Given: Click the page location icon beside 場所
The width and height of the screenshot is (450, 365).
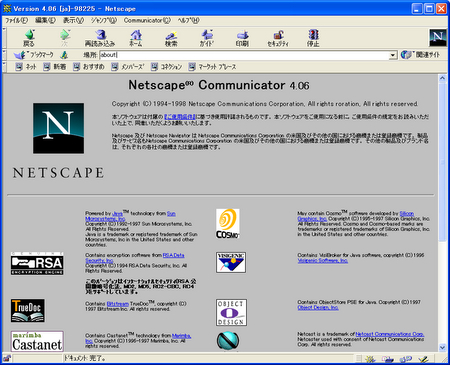Looking at the screenshot, I should click(64, 55).
